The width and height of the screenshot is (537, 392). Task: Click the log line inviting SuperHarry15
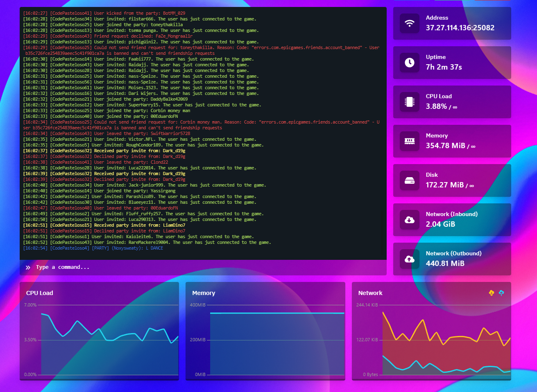tap(142, 105)
